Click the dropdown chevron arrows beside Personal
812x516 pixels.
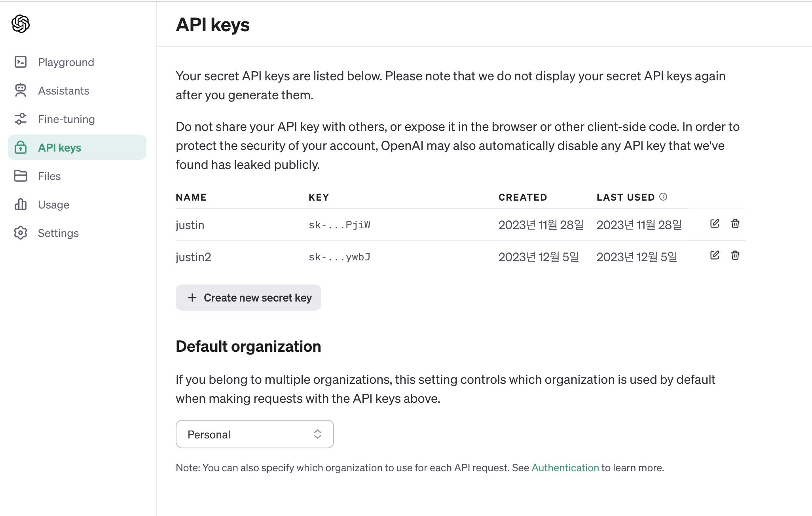tap(317, 434)
